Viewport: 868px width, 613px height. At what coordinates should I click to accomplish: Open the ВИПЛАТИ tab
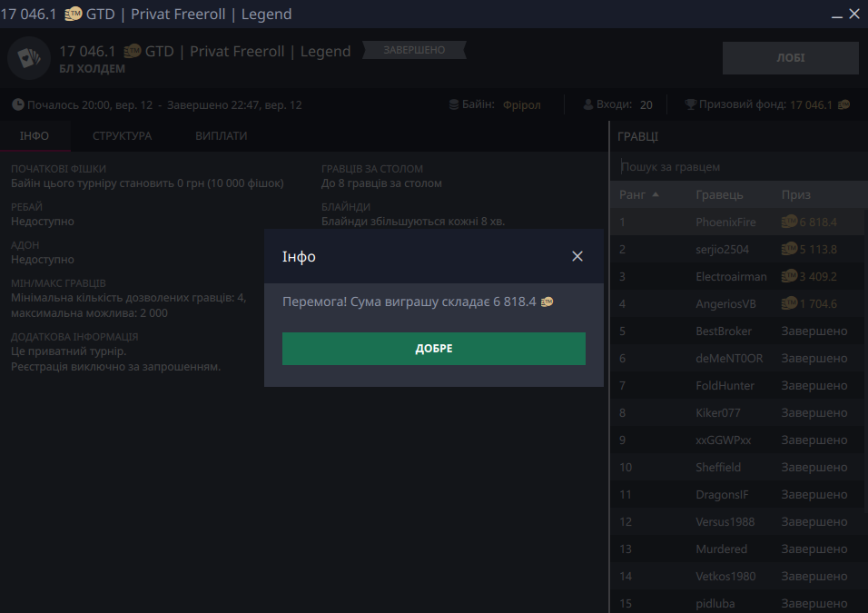pyautogui.click(x=221, y=136)
